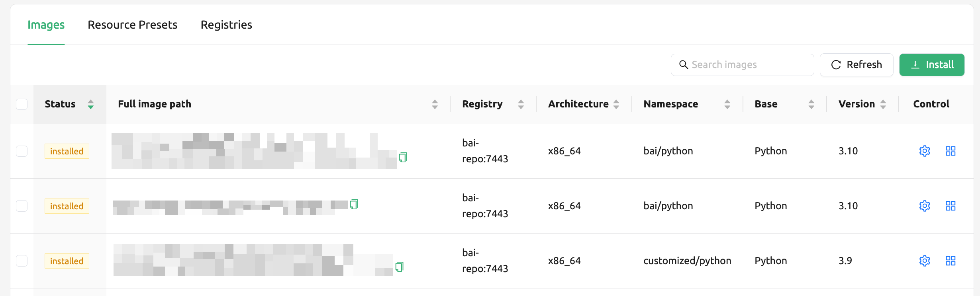This screenshot has width=980, height=296.
Task: Click version 3.9 cell
Action: [845, 261]
